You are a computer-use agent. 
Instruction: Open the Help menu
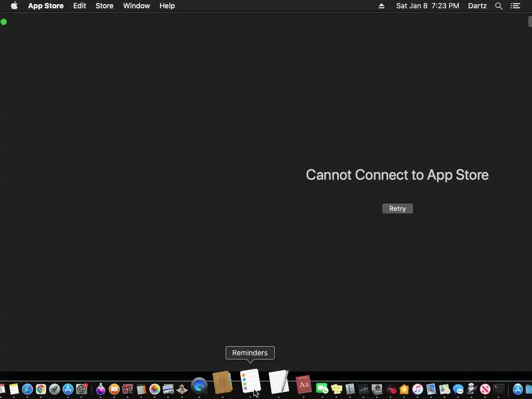167,6
